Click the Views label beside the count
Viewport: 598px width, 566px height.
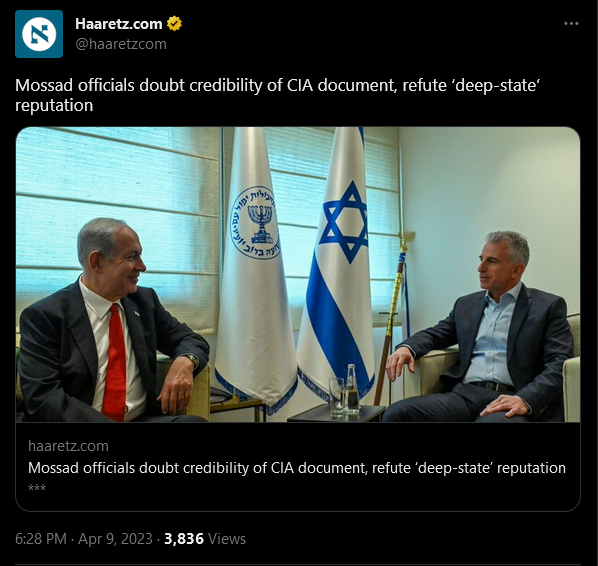coord(227,539)
